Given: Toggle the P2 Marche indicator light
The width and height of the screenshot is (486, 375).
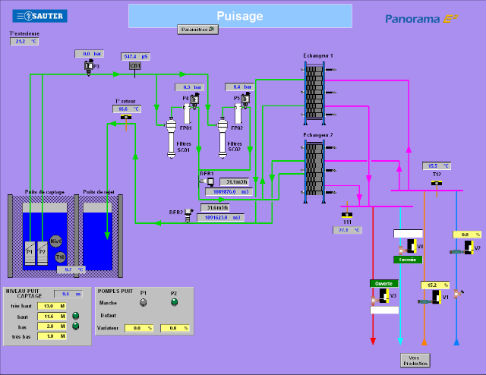Looking at the screenshot, I should point(174,302).
